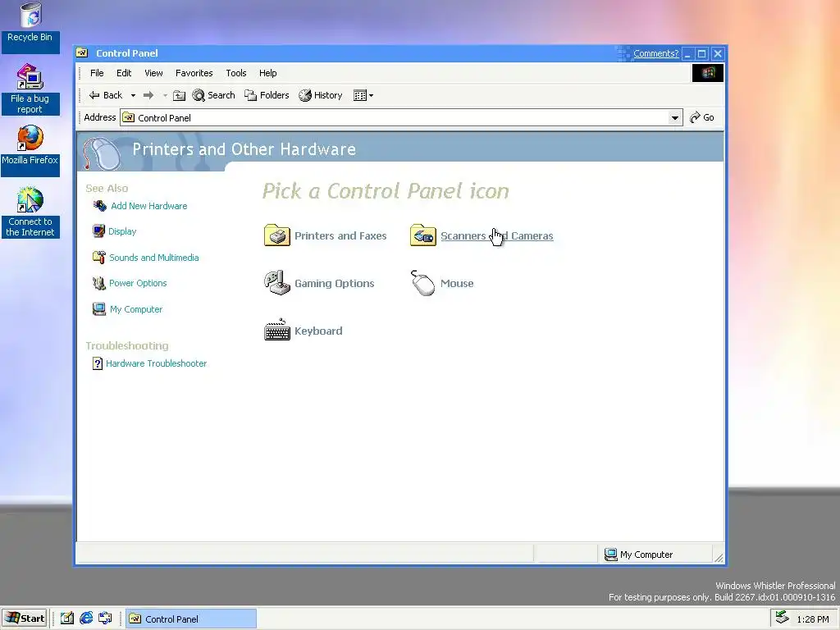Screen dimensions: 840x630
Task: Open the Back history dropdown arrow
Action: [133, 95]
